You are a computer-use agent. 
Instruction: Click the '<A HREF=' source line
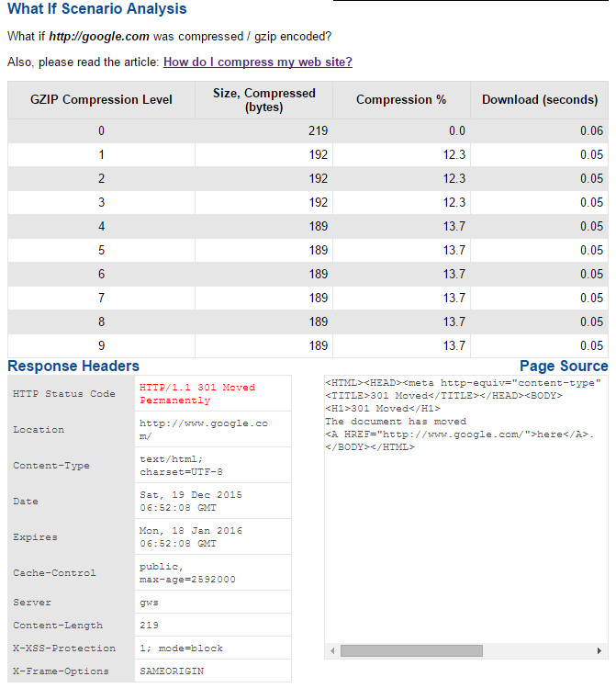tap(460, 434)
